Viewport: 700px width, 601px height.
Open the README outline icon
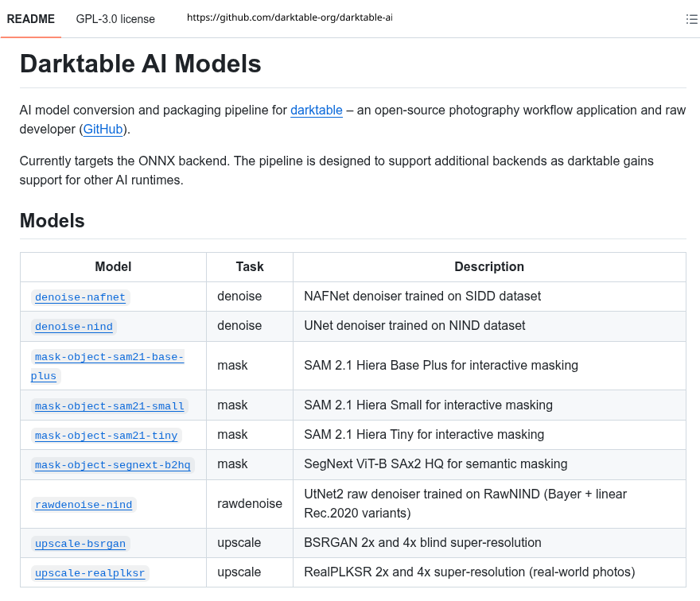tap(691, 19)
